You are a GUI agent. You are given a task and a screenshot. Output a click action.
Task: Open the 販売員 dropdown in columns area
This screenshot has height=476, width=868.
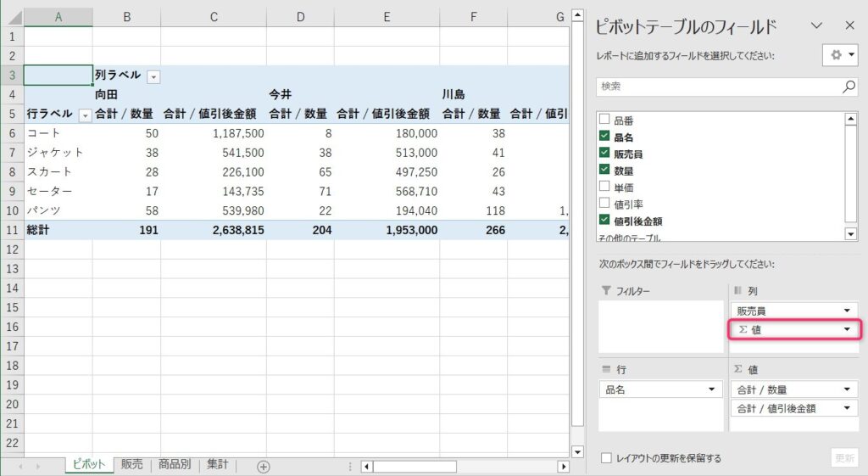click(x=846, y=311)
